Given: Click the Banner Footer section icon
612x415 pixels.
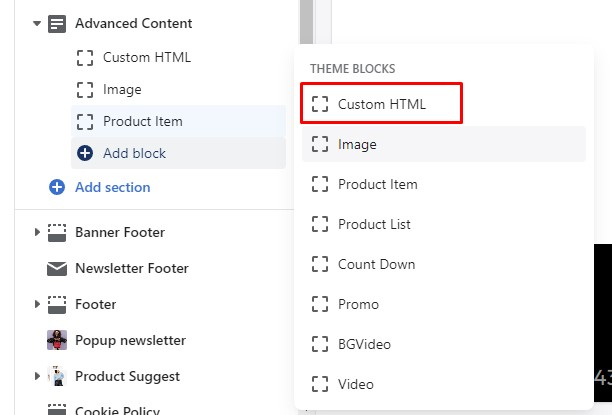Looking at the screenshot, I should click(57, 232).
